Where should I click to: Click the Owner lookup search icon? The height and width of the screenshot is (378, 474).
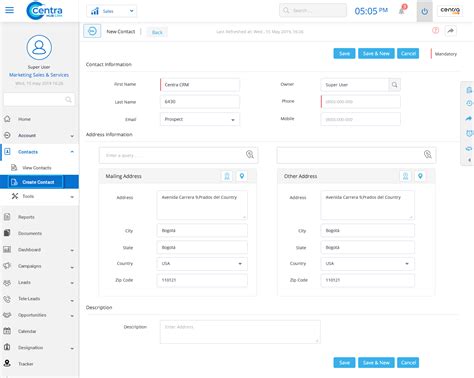pos(394,85)
